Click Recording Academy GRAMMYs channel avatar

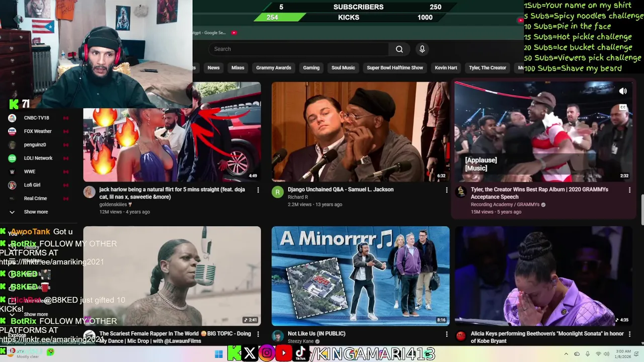click(x=461, y=192)
